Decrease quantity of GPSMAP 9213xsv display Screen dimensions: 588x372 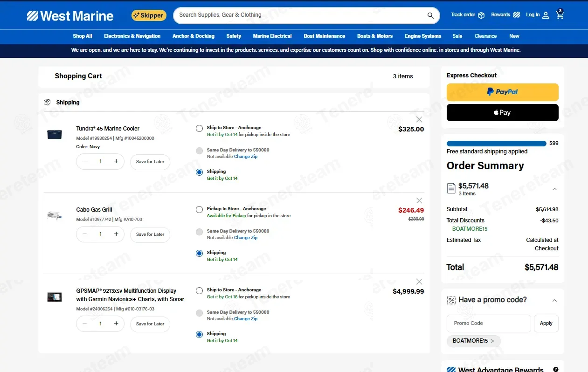click(x=85, y=324)
